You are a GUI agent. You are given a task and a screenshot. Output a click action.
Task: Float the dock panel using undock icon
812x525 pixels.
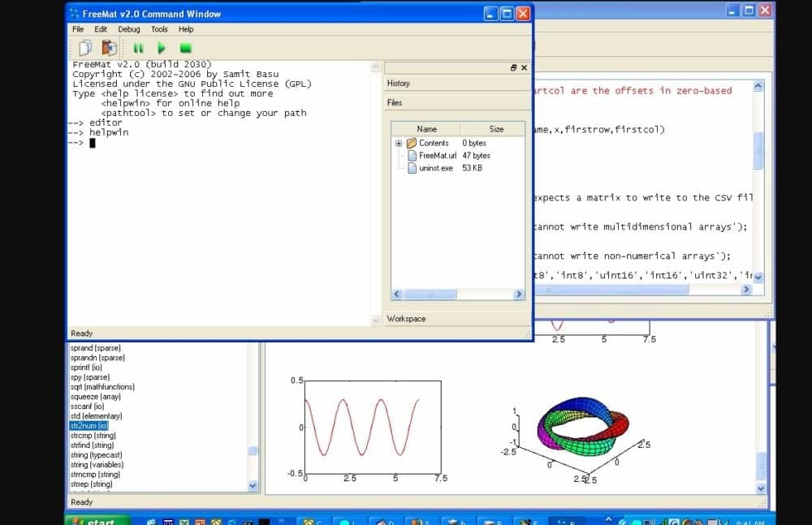pyautogui.click(x=513, y=68)
